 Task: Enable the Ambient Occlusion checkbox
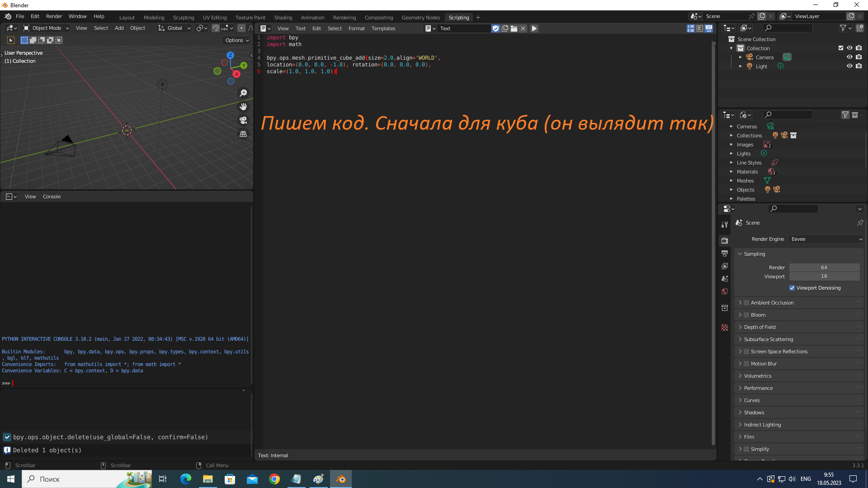tap(746, 303)
